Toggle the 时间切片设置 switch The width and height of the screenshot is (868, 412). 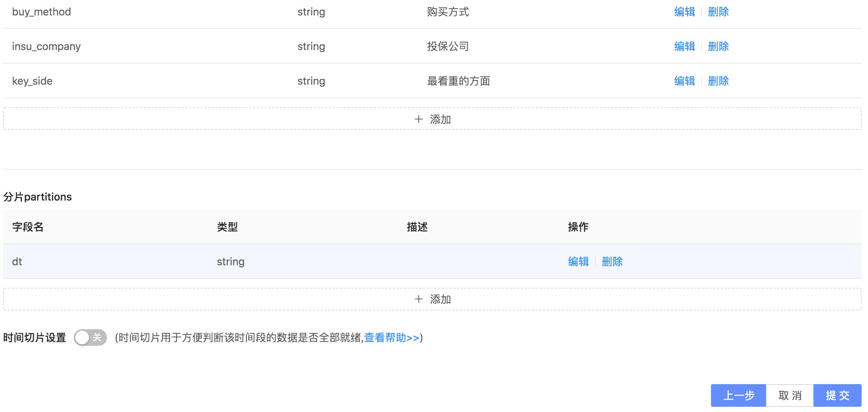(90, 338)
